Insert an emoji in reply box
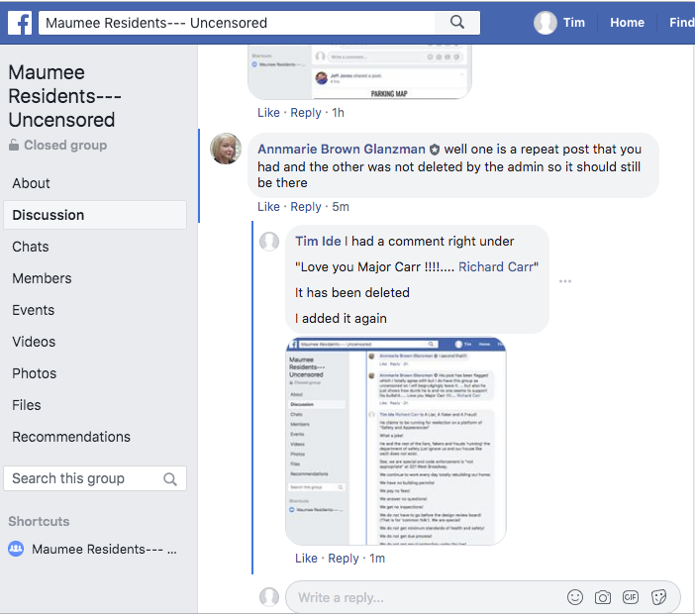This screenshot has height=616, width=695. (575, 597)
